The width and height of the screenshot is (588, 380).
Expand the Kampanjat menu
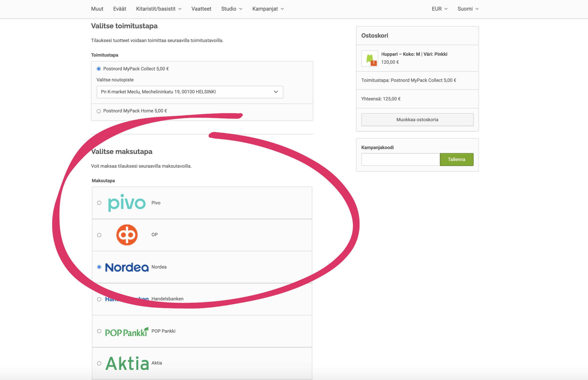268,9
